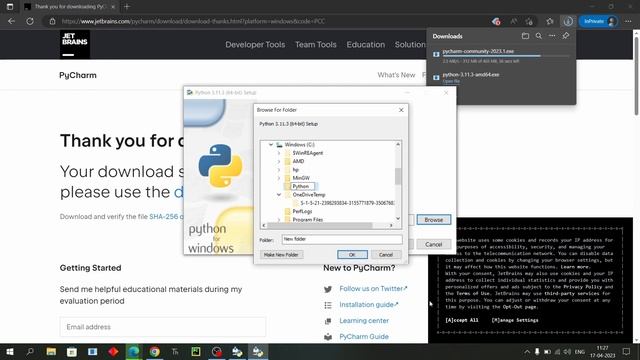640x360 pixels.
Task: Add this page to favorites star icon
Action: 529,21
